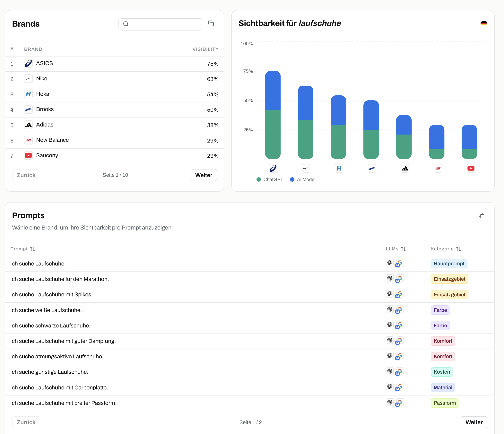The height and width of the screenshot is (434, 504).
Task: Copy the Brands table with copy icon
Action: (x=211, y=24)
